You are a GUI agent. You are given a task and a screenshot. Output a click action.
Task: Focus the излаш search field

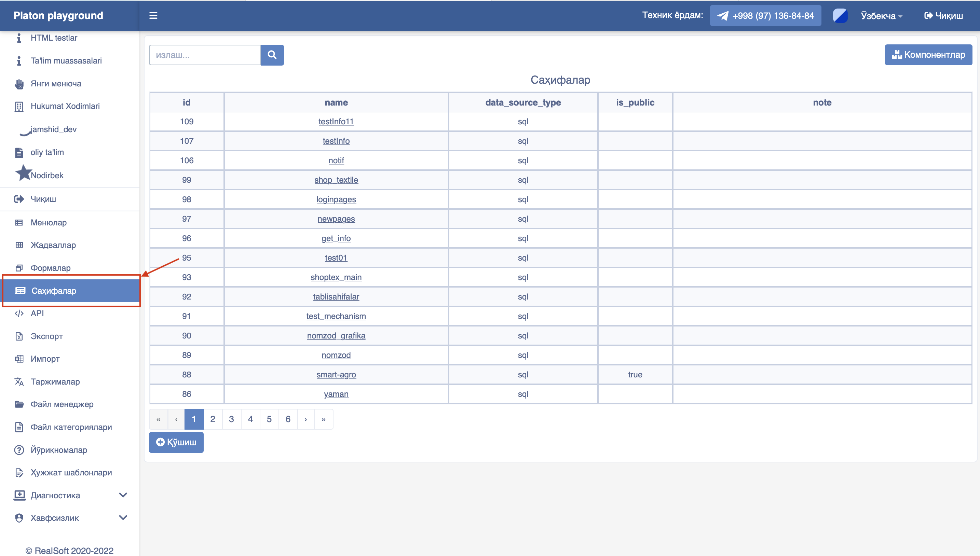[205, 55]
